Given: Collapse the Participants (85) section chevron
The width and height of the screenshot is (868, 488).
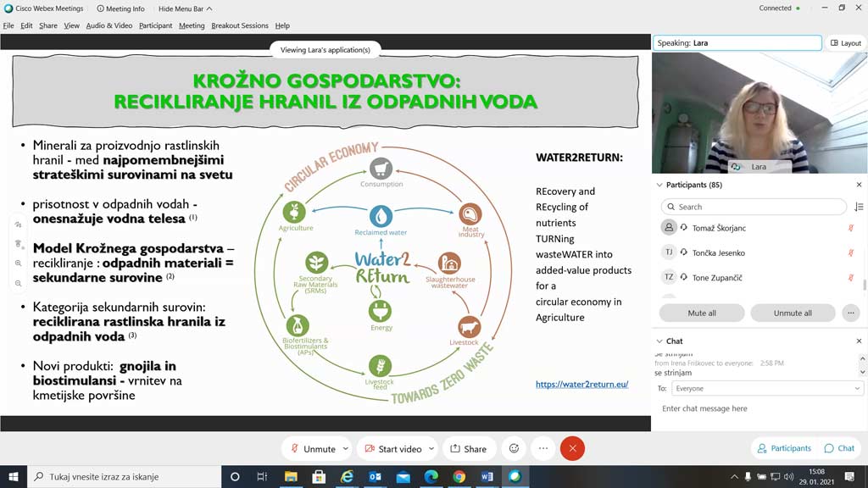Looking at the screenshot, I should coord(659,185).
